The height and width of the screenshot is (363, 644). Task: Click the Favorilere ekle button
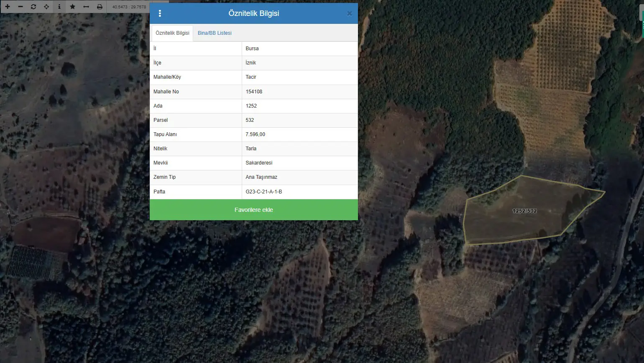254,210
